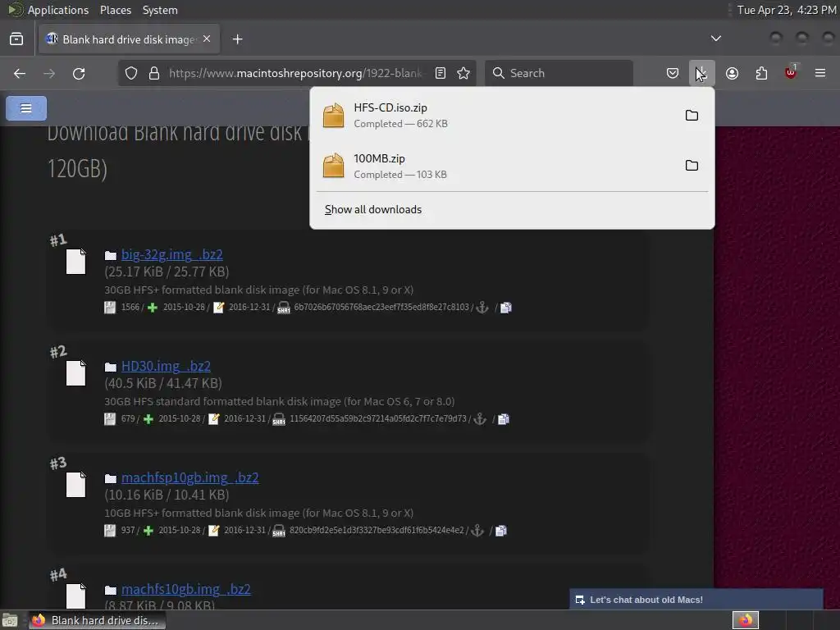Open the tracking protection shield icon
This screenshot has height=630, width=840.
pos(131,73)
